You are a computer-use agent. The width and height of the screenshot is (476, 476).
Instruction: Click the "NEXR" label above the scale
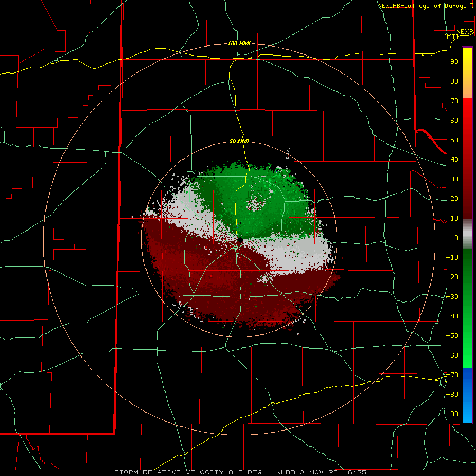[465, 32]
